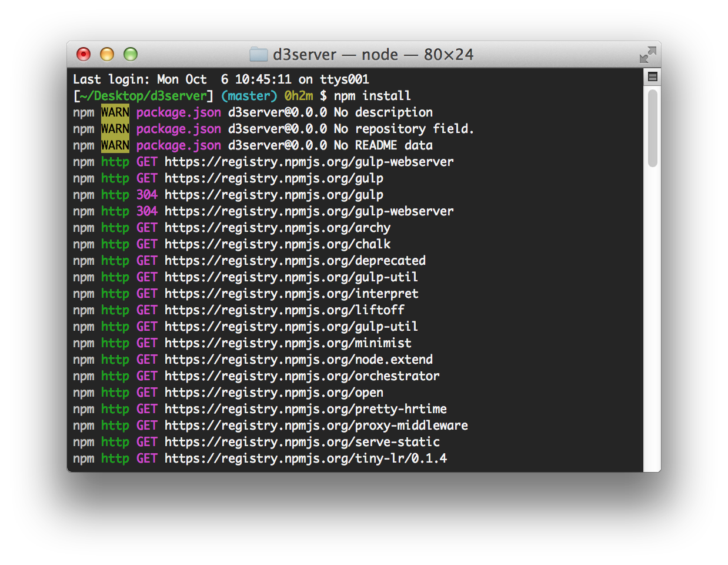Click the first registry.npmjs.org/gulp-util URL
The image size is (728, 565).
pos(292,277)
